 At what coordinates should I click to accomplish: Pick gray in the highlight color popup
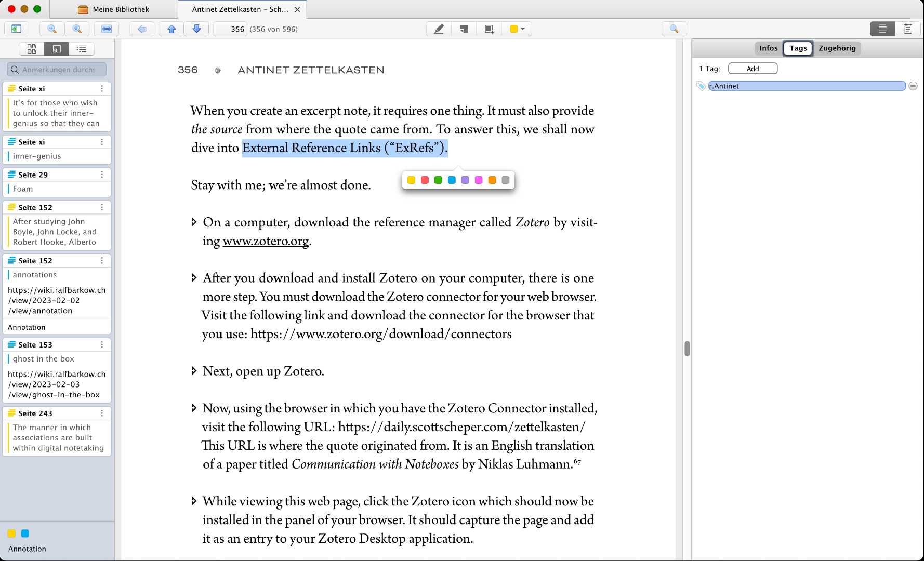pyautogui.click(x=506, y=180)
